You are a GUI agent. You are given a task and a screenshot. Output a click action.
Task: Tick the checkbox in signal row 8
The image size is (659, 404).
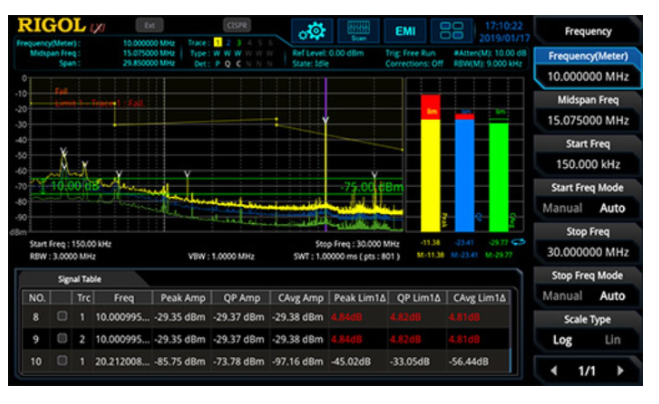pyautogui.click(x=62, y=316)
